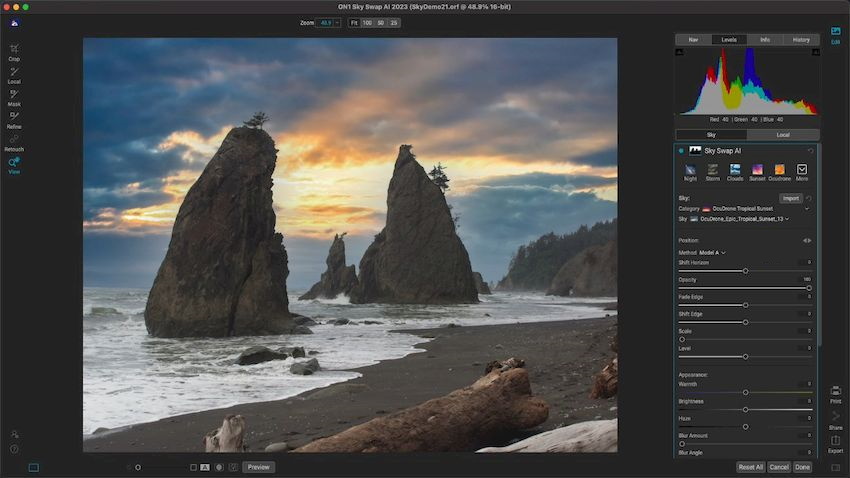Viewport: 850px width, 478px height.
Task: Activate the Retouch tool
Action: pos(14,142)
